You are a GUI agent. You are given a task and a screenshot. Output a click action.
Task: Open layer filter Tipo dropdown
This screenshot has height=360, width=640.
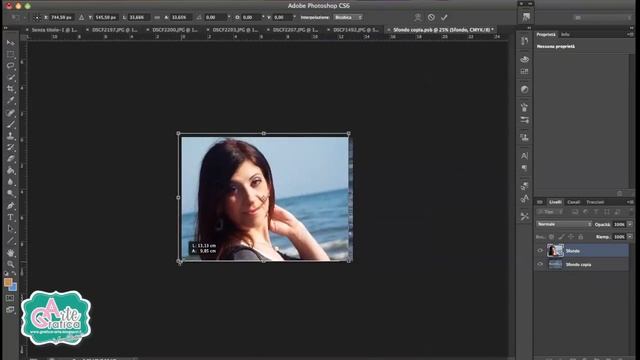tap(550, 212)
